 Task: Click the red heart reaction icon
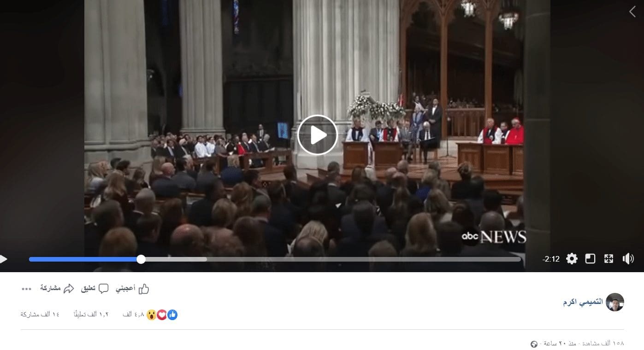tap(162, 315)
